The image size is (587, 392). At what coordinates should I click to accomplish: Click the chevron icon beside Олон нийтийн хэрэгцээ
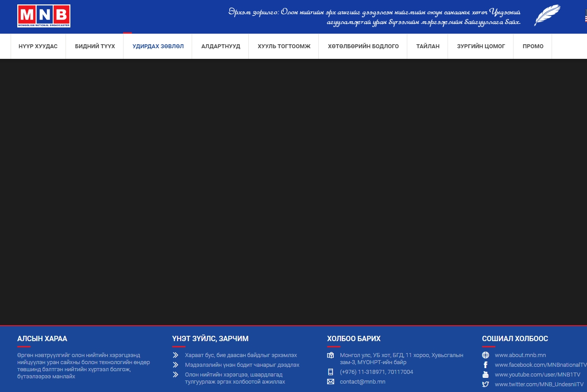(x=175, y=374)
